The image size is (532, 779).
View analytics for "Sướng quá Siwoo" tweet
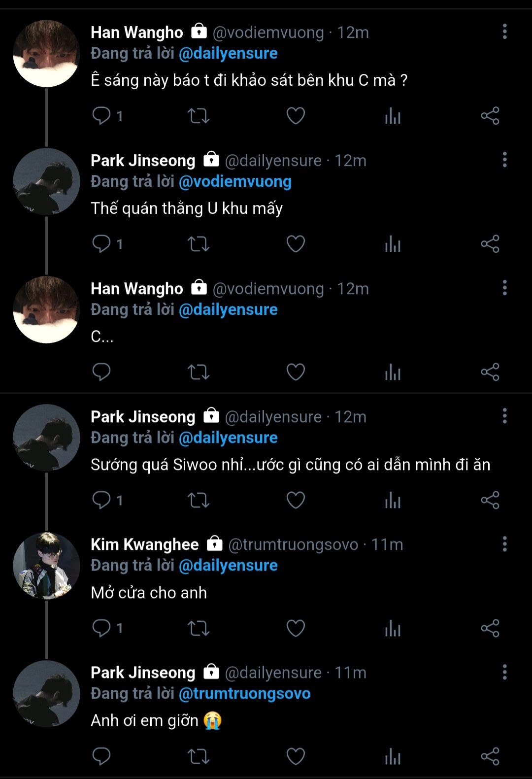[x=393, y=500]
